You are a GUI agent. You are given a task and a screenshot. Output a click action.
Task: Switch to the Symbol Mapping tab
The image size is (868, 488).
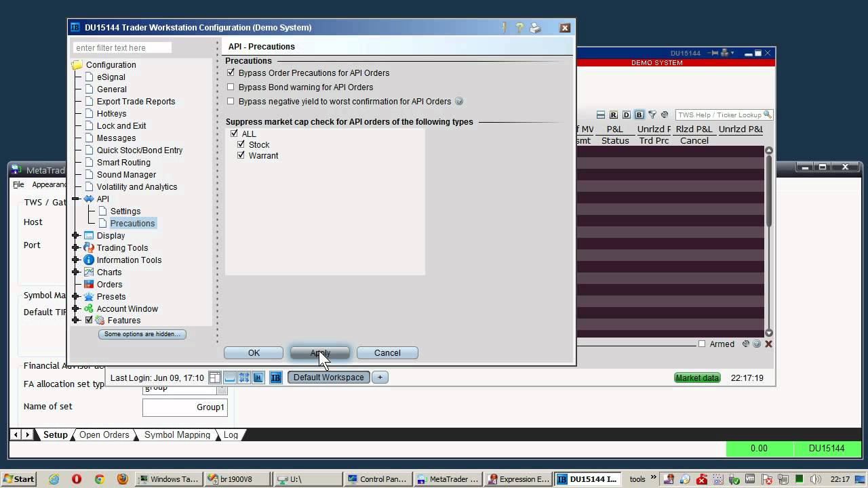177,435
